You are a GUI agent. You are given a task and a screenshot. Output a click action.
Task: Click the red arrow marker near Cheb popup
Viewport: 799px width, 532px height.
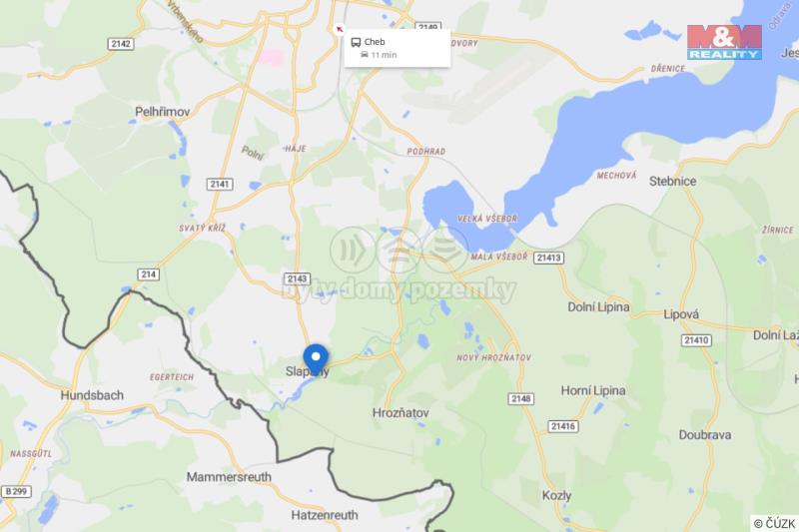tap(339, 29)
